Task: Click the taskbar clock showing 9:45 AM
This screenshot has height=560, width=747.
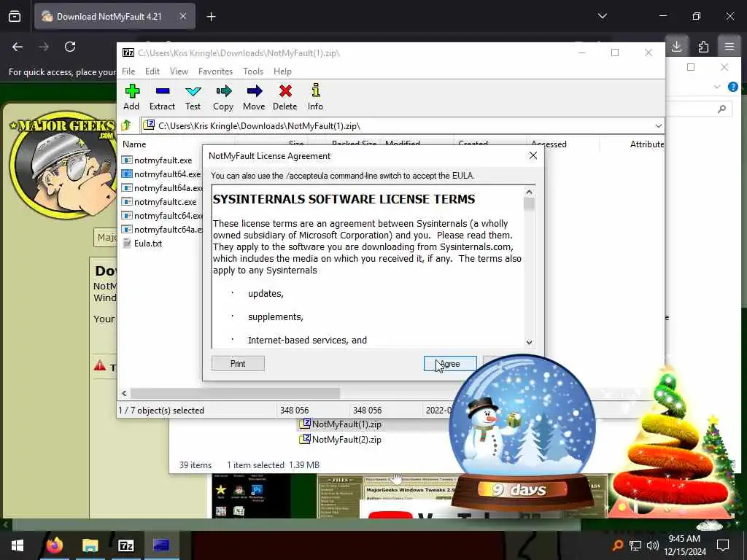Action: (x=684, y=545)
